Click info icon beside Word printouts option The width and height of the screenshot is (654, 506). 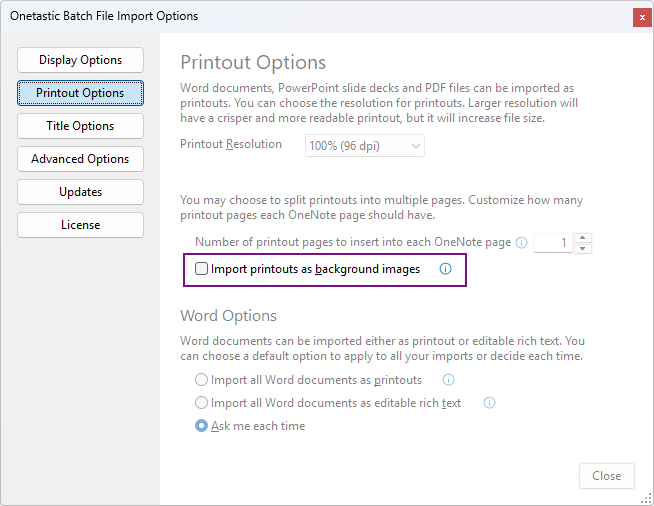(448, 380)
